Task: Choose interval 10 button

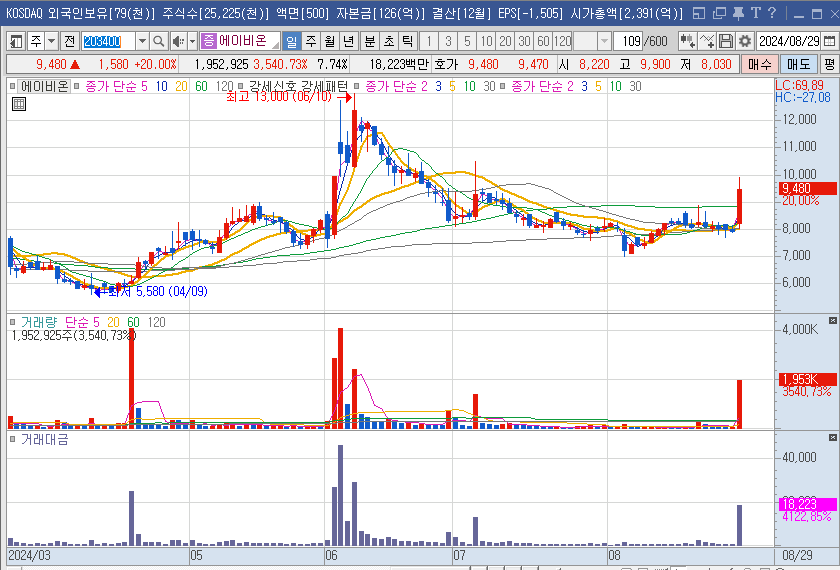Action: pyautogui.click(x=486, y=41)
